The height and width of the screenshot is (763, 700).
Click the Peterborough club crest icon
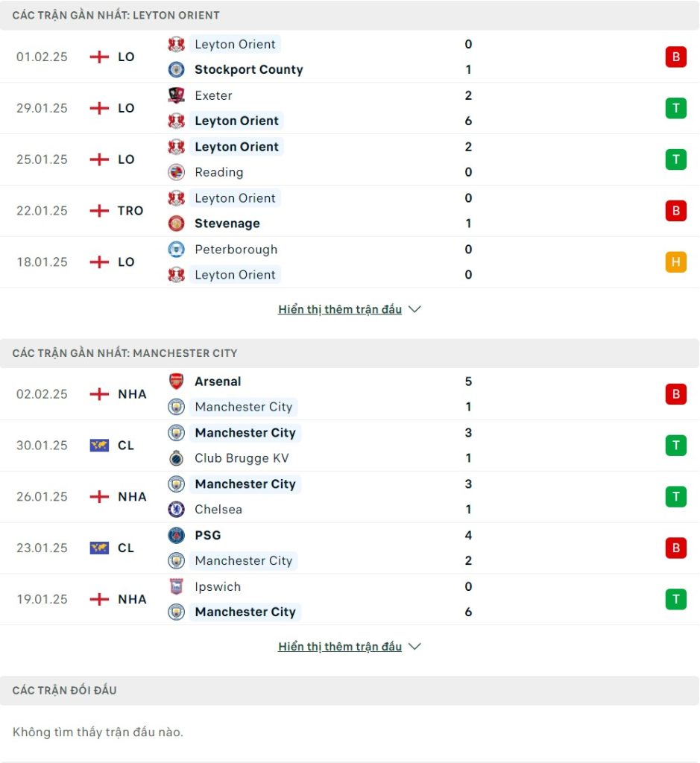coord(176,249)
